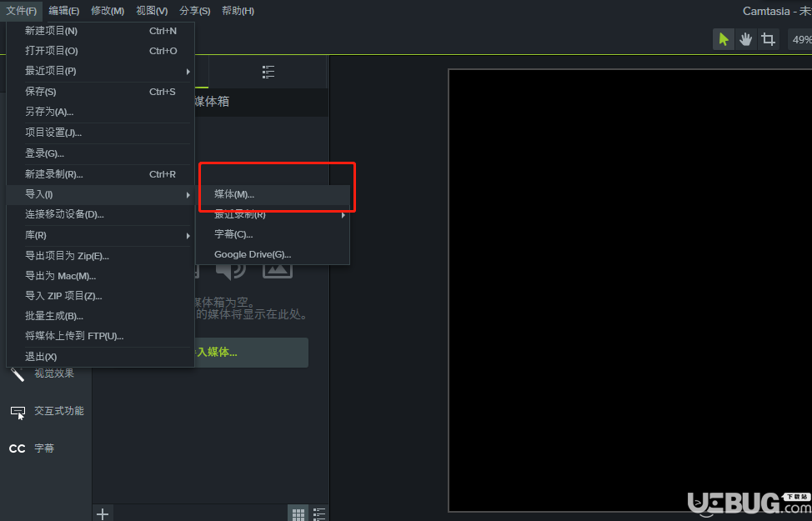Select the arrow edit mode tool
The image size is (812, 521).
pos(724,39)
